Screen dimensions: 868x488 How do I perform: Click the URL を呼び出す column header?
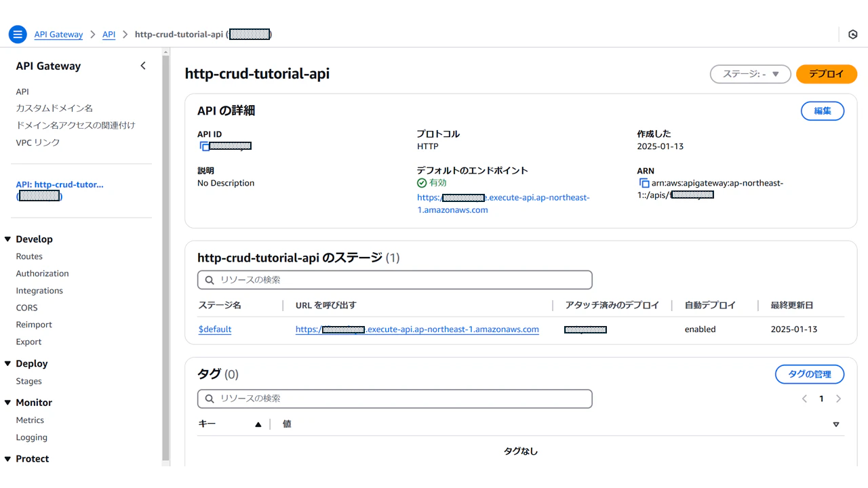(325, 306)
